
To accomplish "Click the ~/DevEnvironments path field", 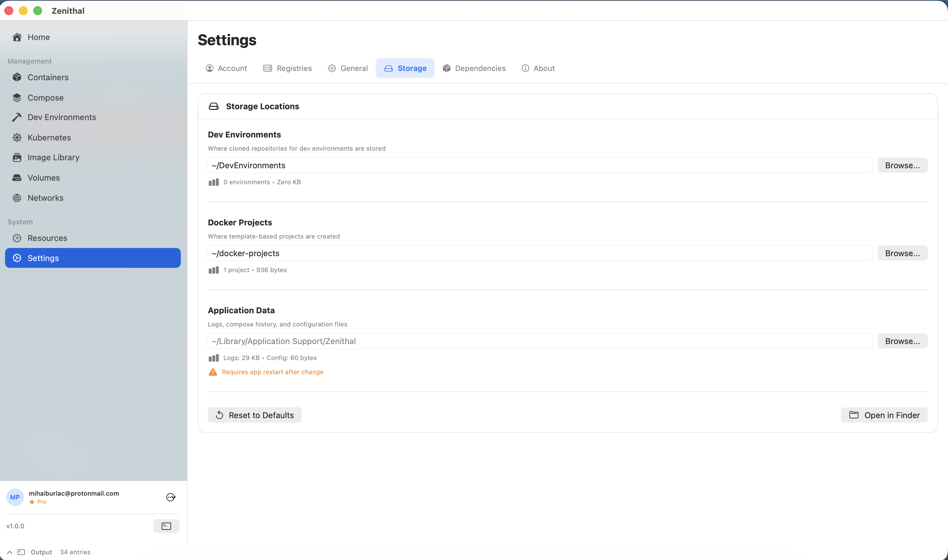I will 540,165.
